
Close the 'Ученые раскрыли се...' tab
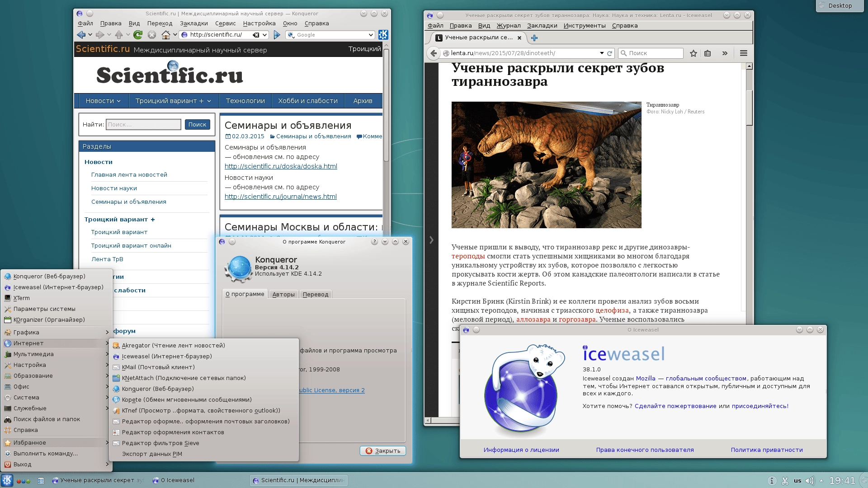(x=519, y=38)
